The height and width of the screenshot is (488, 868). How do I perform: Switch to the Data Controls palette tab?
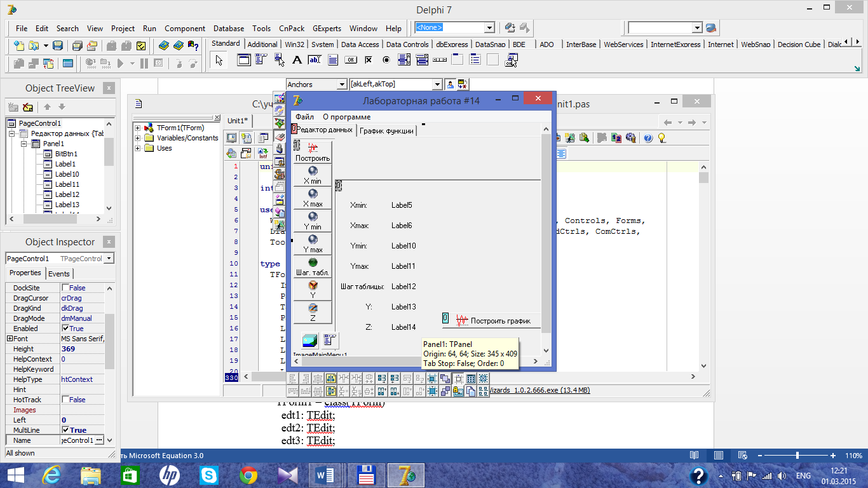tap(407, 44)
